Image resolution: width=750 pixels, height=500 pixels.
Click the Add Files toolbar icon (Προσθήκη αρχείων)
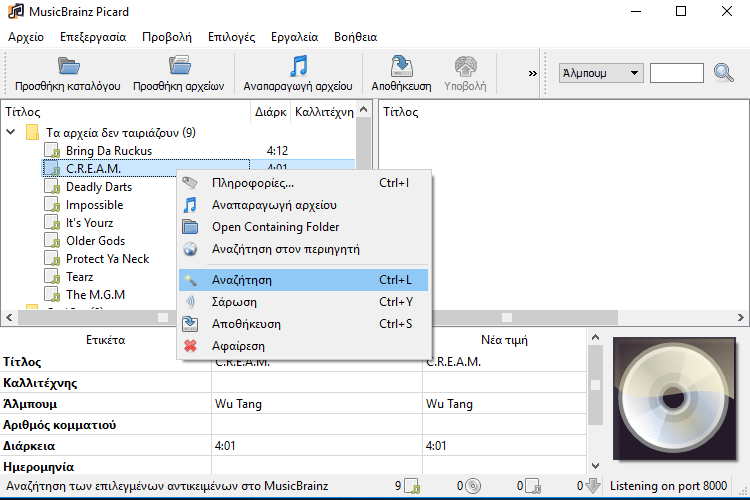click(179, 66)
